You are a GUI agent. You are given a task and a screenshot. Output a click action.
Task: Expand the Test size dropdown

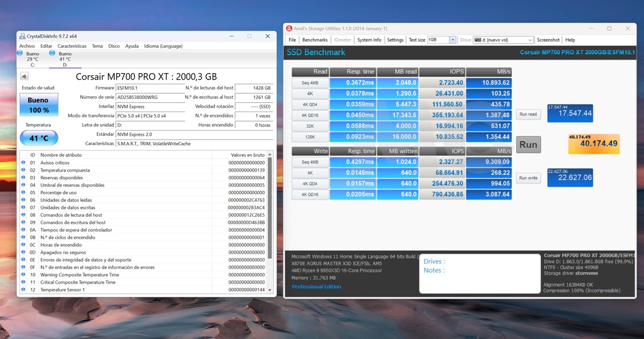point(453,39)
